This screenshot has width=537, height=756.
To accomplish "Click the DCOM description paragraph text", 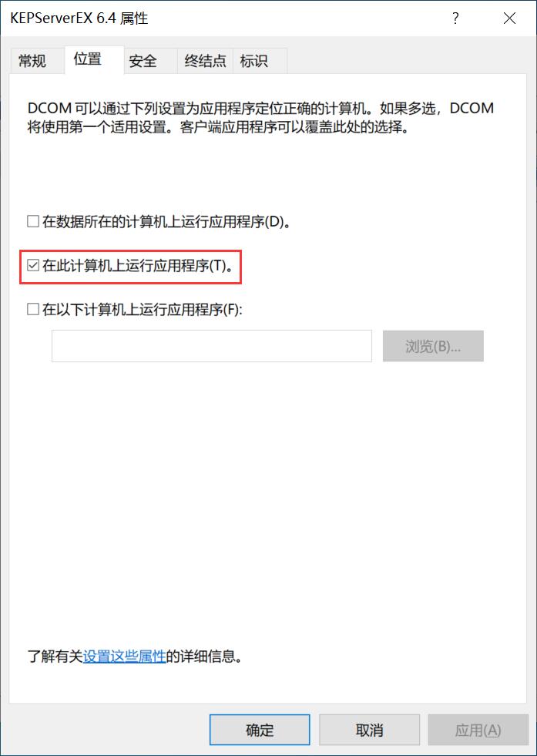I will pos(260,117).
